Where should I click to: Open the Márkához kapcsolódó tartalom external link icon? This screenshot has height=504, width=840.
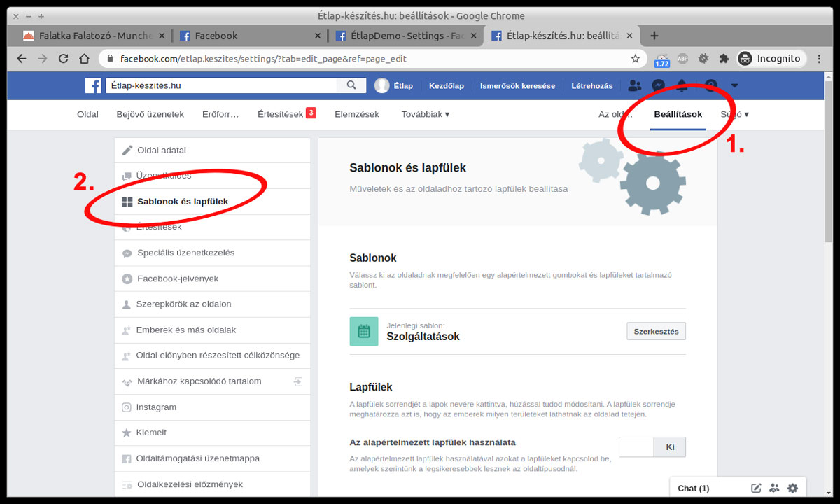click(298, 381)
